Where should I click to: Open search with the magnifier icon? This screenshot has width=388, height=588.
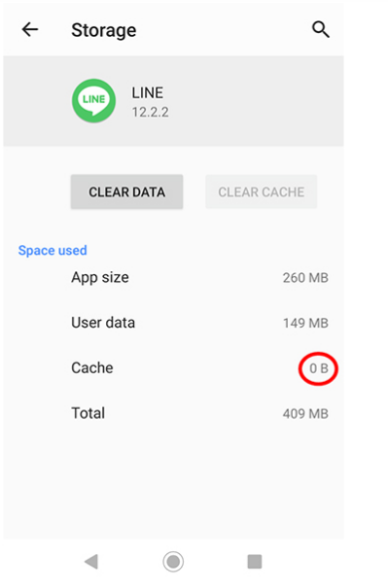(321, 29)
